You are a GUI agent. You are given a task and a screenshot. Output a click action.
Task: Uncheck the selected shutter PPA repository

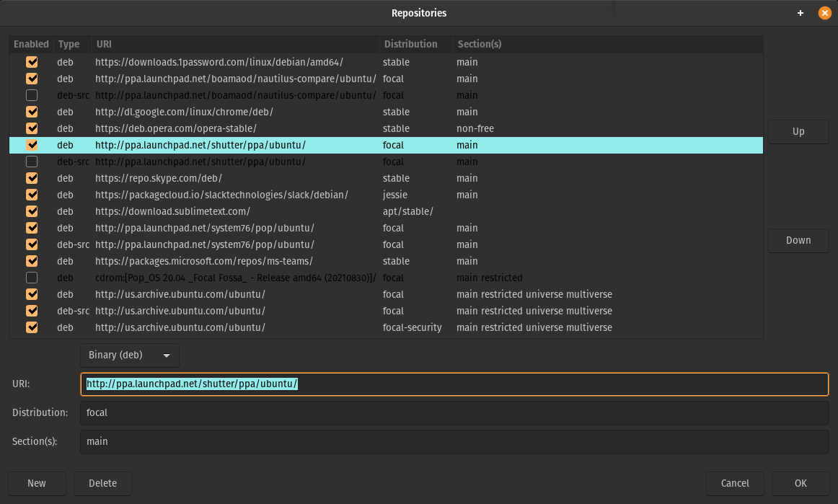coord(32,145)
